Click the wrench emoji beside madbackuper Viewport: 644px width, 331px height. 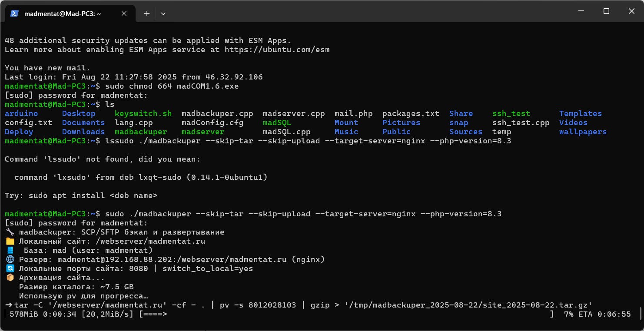(x=10, y=232)
